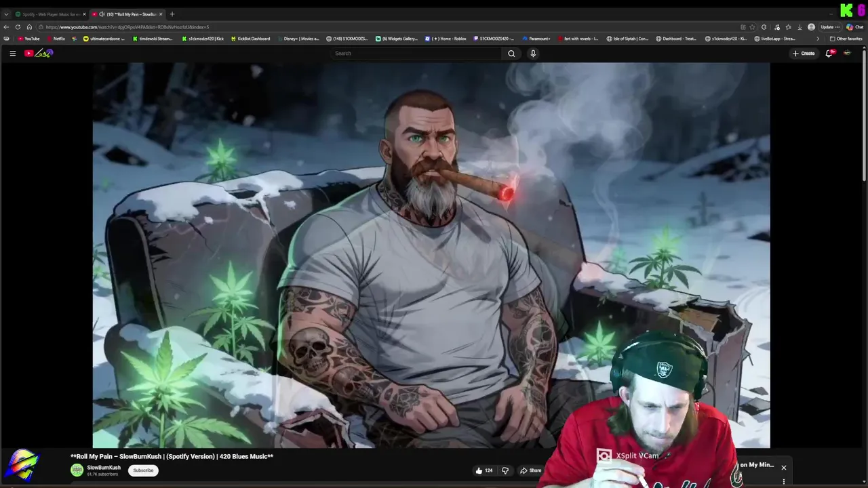Screen dimensions: 868x488
Task: Mute the Roll My Pain tab speaker icon
Action: coord(102,14)
